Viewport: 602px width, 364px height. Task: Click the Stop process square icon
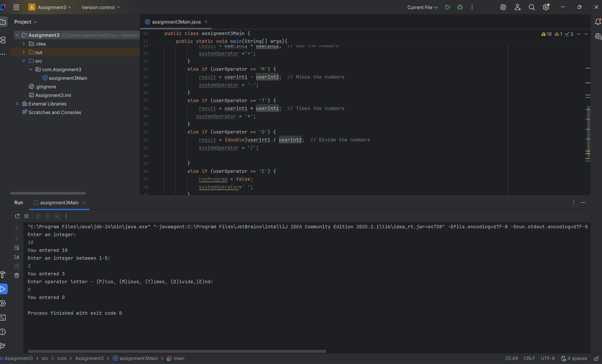pos(27,216)
